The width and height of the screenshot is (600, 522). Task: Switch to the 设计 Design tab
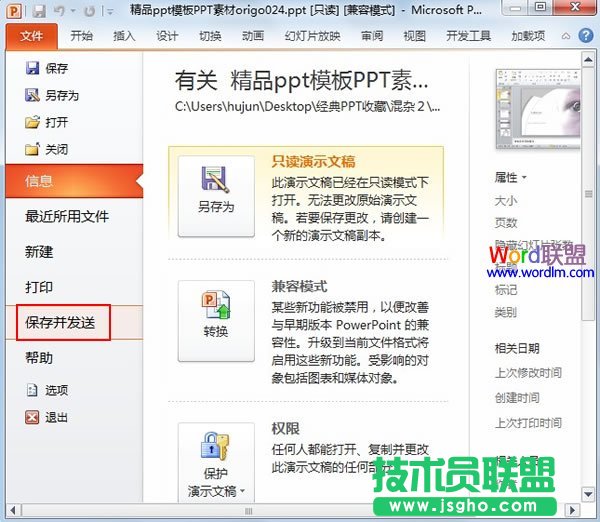tap(167, 36)
